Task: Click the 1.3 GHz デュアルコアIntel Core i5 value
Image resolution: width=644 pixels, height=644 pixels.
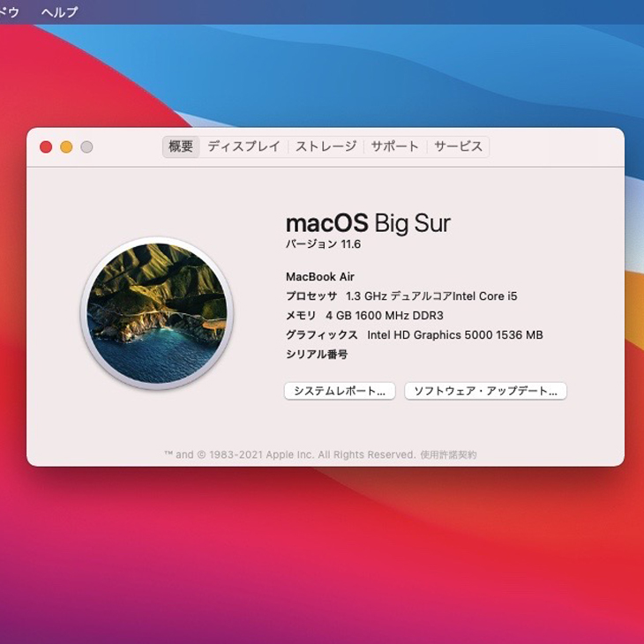Action: click(x=431, y=296)
